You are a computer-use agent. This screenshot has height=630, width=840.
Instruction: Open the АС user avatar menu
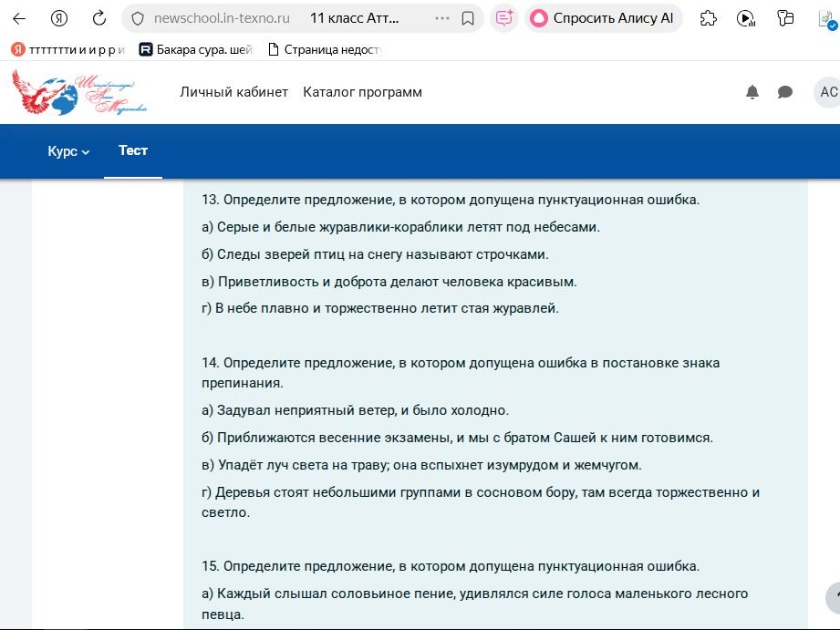tap(827, 92)
